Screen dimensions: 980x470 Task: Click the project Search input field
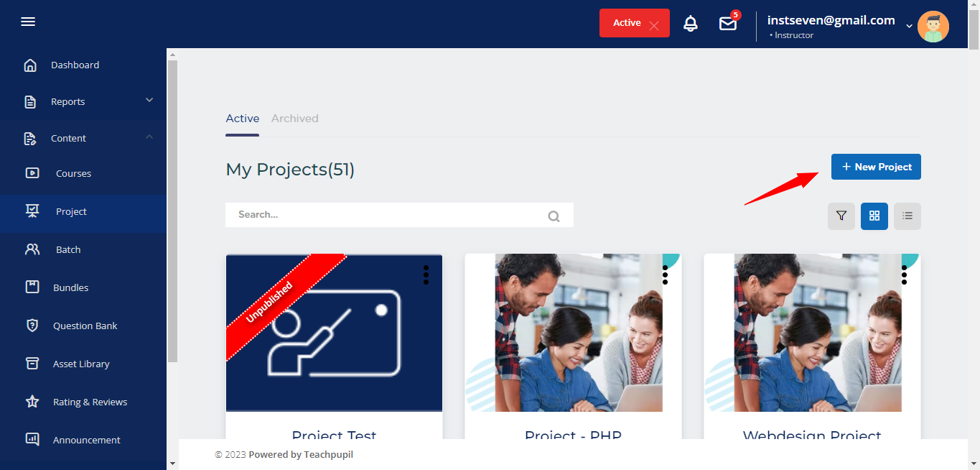(x=388, y=215)
